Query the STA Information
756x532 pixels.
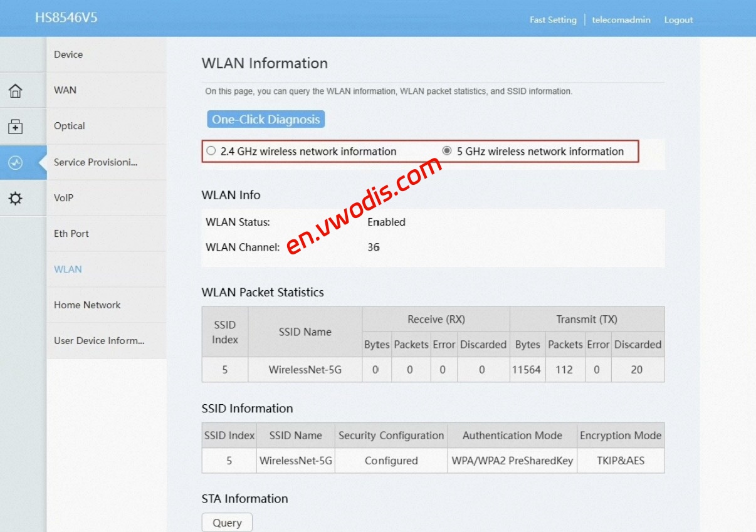click(x=226, y=521)
